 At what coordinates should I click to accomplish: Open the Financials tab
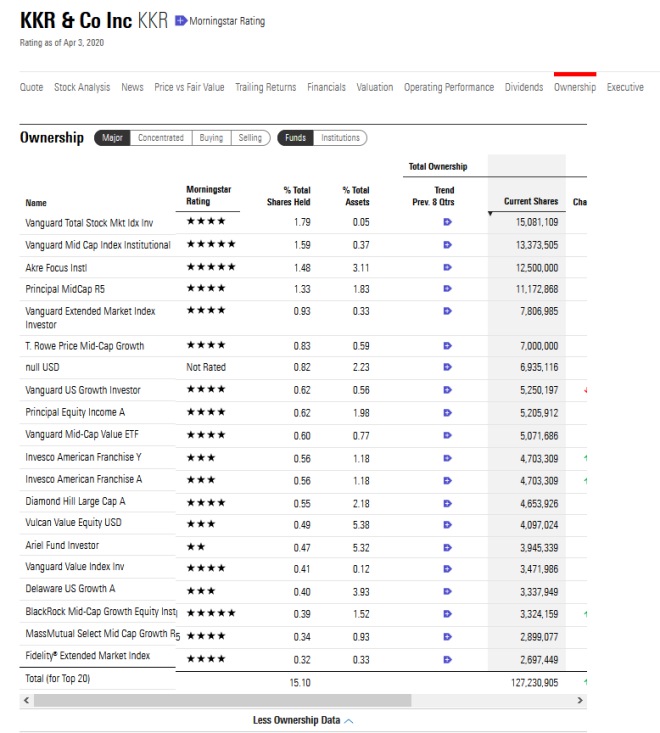click(326, 87)
